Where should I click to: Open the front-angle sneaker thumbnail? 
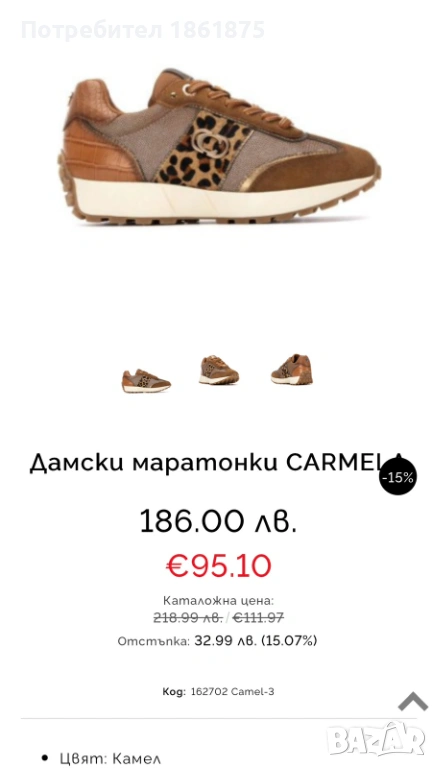point(219,369)
